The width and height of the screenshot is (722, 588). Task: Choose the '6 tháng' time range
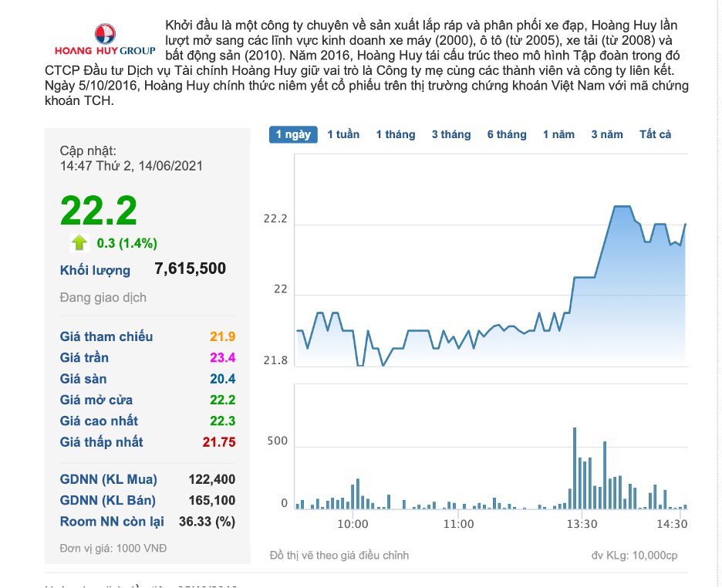click(507, 134)
